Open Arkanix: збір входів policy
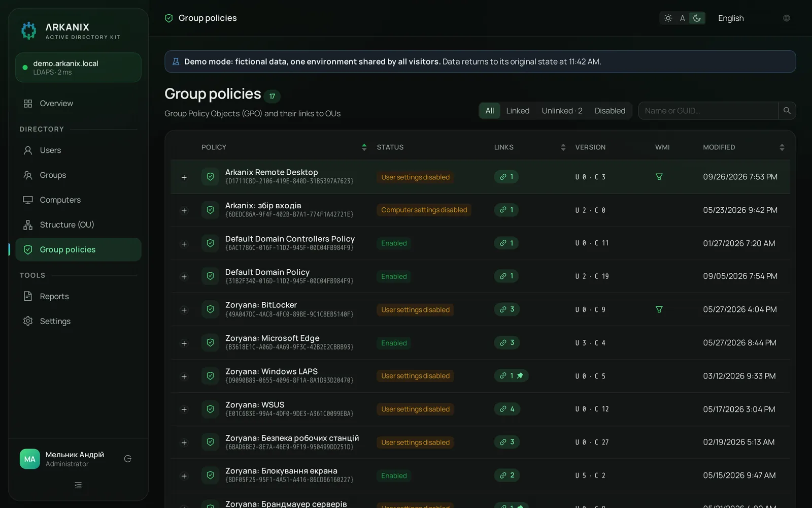Image resolution: width=812 pixels, height=508 pixels. 263,205
